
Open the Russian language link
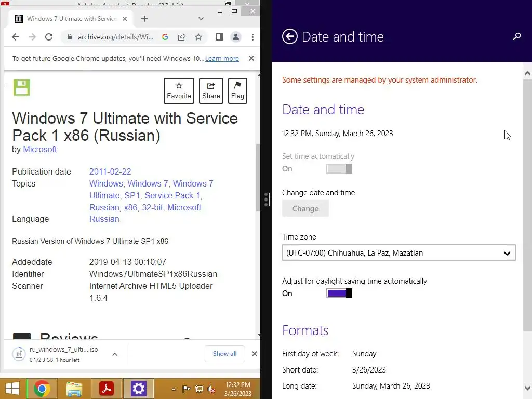(x=104, y=219)
